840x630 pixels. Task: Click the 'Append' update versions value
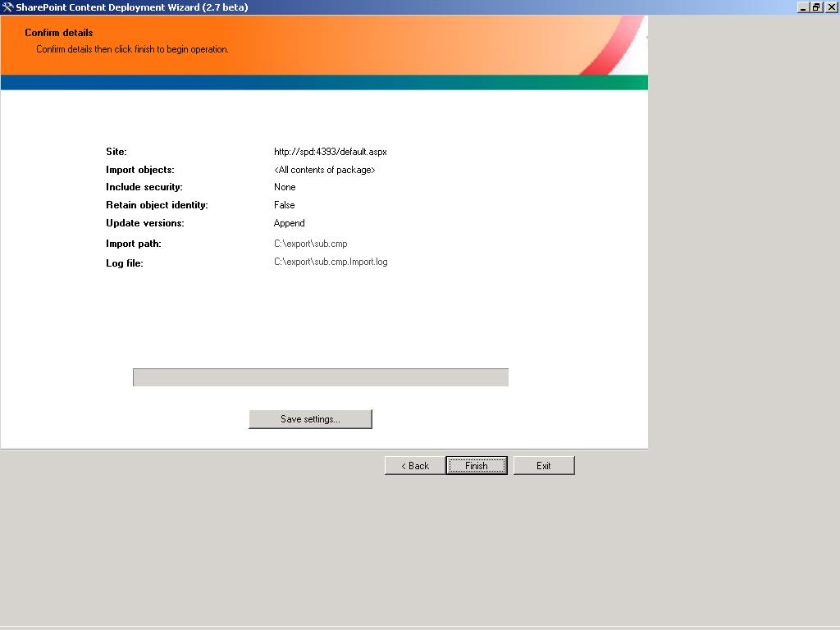(x=289, y=223)
